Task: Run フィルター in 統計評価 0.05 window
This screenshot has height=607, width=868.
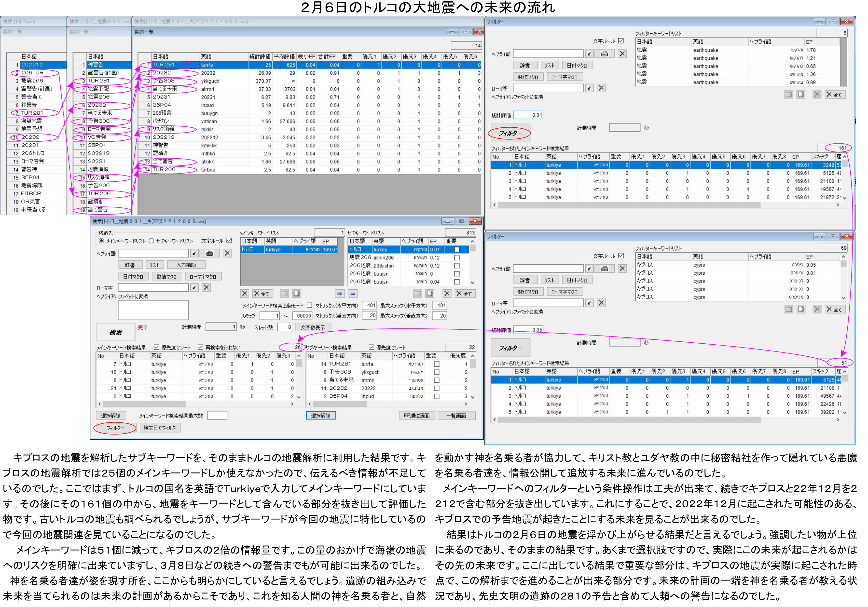Action: [510, 348]
